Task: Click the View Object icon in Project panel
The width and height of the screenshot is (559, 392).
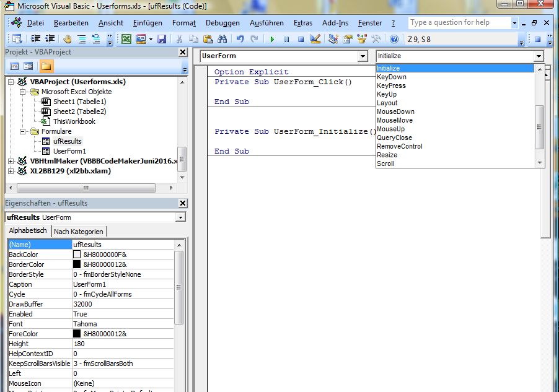Action: [28, 66]
